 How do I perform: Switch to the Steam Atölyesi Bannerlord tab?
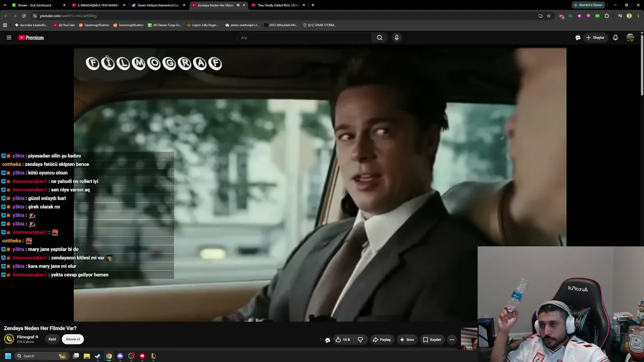[158, 5]
